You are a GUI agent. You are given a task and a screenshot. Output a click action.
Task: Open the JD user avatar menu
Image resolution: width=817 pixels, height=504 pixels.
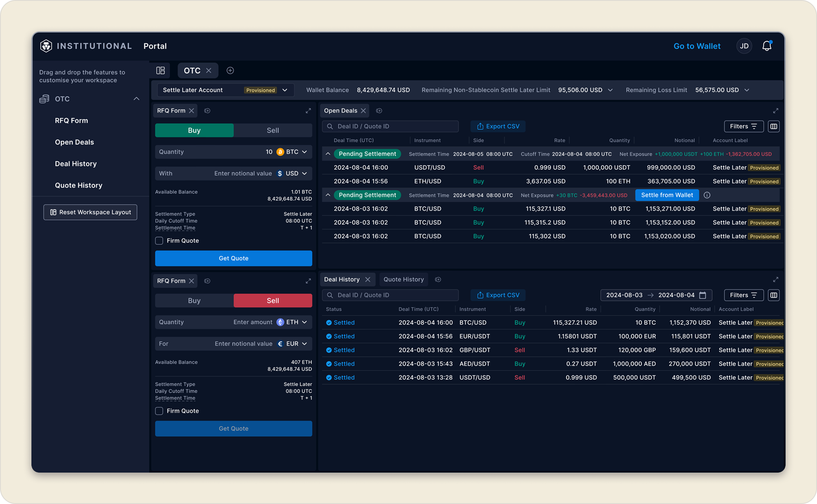[744, 46]
